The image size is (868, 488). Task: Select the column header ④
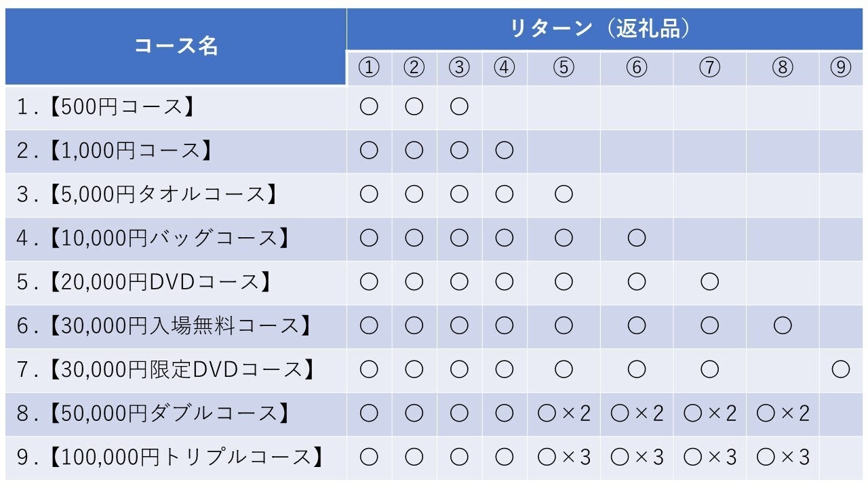(x=504, y=68)
